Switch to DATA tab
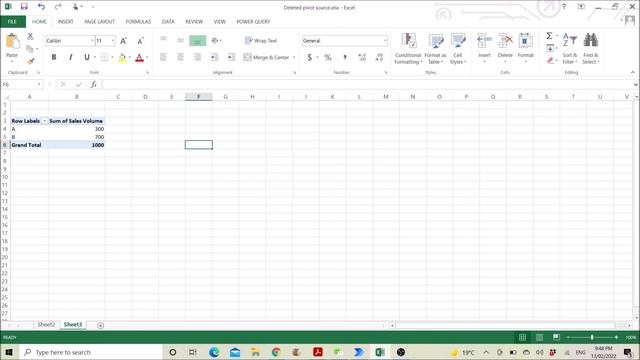Screen dimensions: 640x360 coord(168,22)
